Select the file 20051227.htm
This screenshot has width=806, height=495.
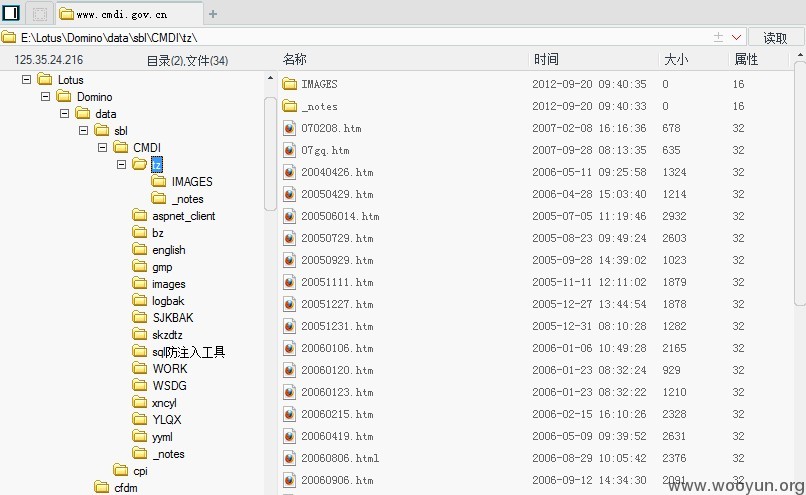tap(337, 304)
